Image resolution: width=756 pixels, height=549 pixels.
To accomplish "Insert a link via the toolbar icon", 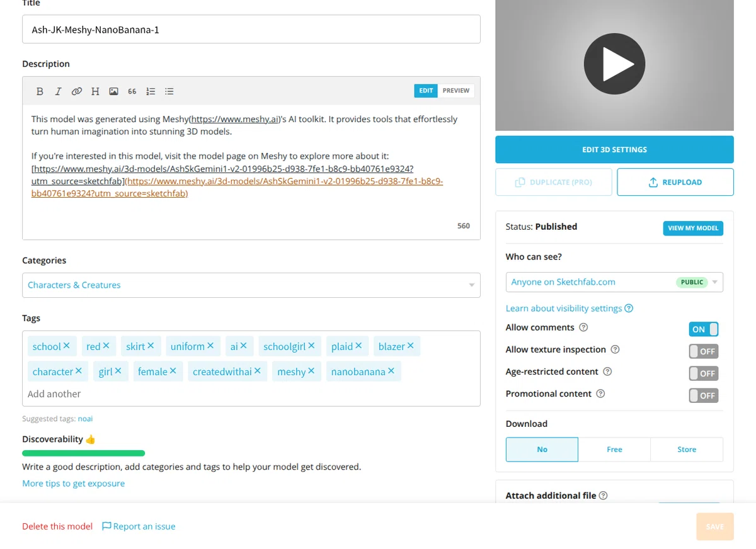I will [x=77, y=91].
